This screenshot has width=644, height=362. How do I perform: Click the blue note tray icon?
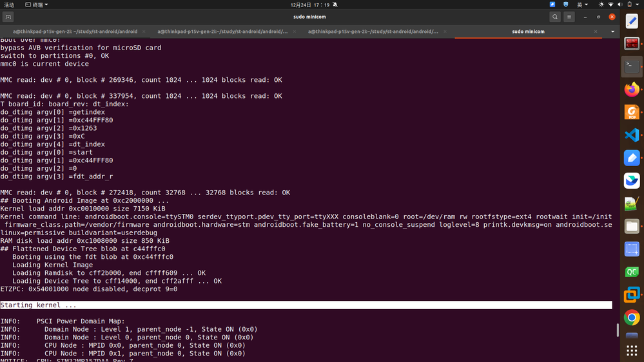(552, 5)
